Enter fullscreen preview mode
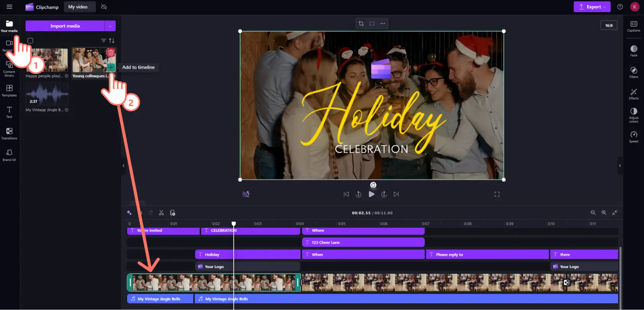 (x=497, y=194)
